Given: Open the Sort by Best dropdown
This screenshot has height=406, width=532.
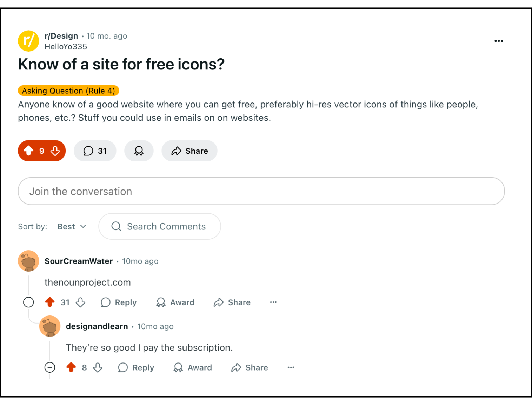Looking at the screenshot, I should click(x=72, y=227).
